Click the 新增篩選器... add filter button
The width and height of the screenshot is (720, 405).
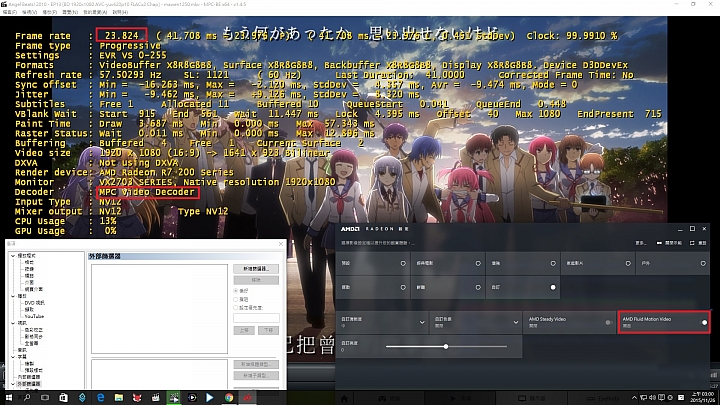coord(256,269)
